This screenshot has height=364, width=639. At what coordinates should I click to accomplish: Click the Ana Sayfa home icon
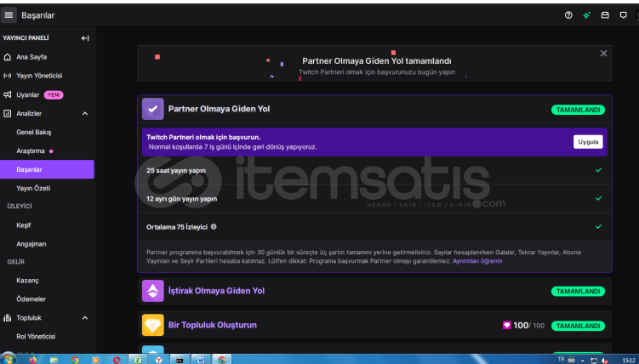(x=8, y=57)
